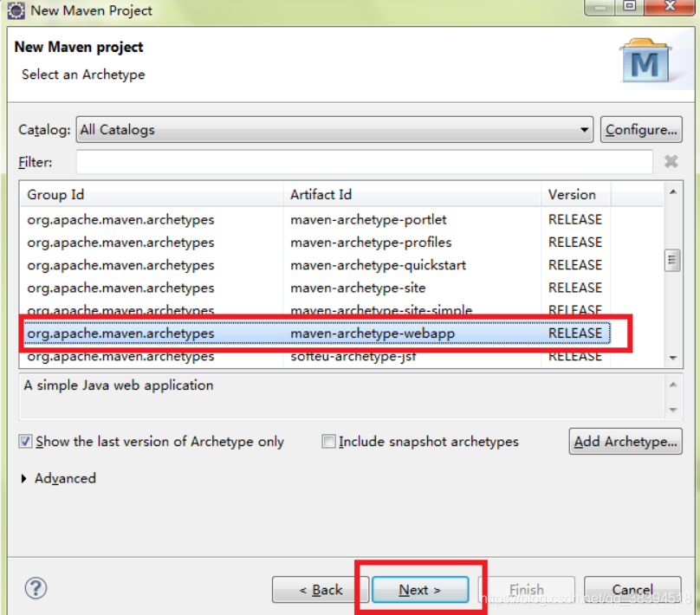Select the softeu-archetype-jsf row
This screenshot has width=700, height=615.
point(315,358)
